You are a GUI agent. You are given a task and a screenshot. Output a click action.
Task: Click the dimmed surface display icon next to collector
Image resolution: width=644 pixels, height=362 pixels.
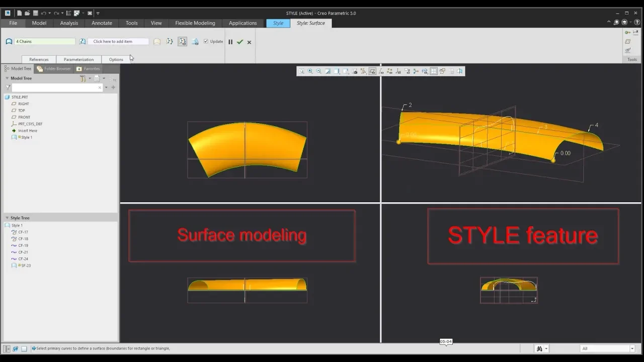click(157, 42)
